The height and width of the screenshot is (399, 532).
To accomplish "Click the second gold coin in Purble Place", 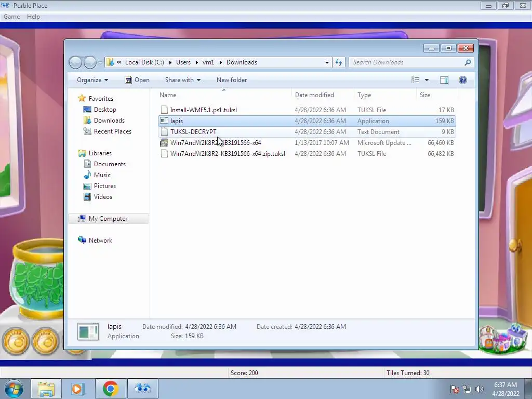I will coord(46,341).
